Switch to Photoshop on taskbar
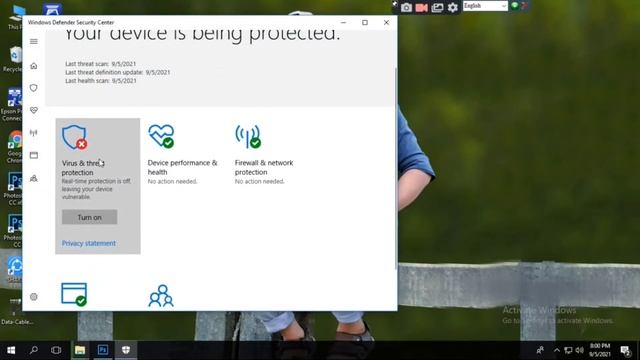The image size is (640, 360). [x=102, y=350]
